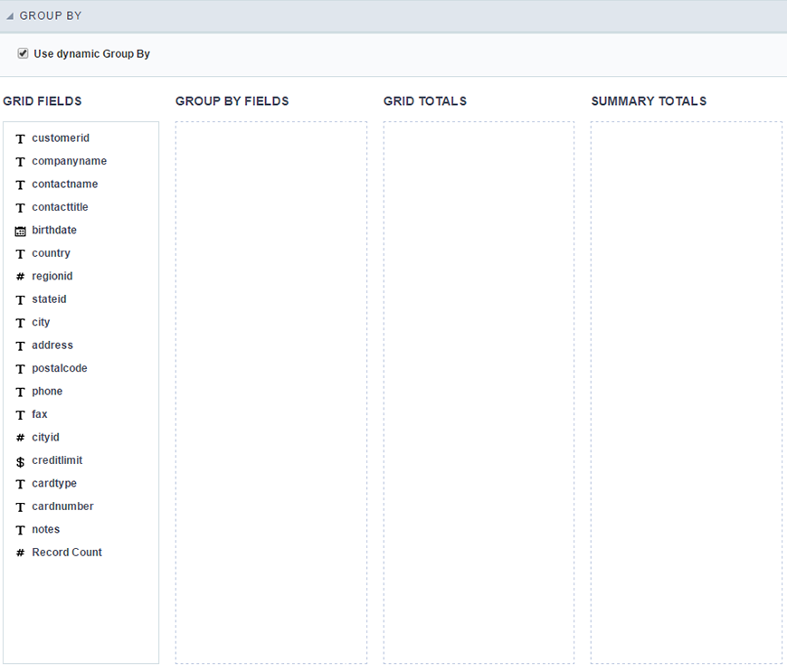Click the number icon beside regionid
The height and width of the screenshot is (672, 787).
(x=19, y=276)
